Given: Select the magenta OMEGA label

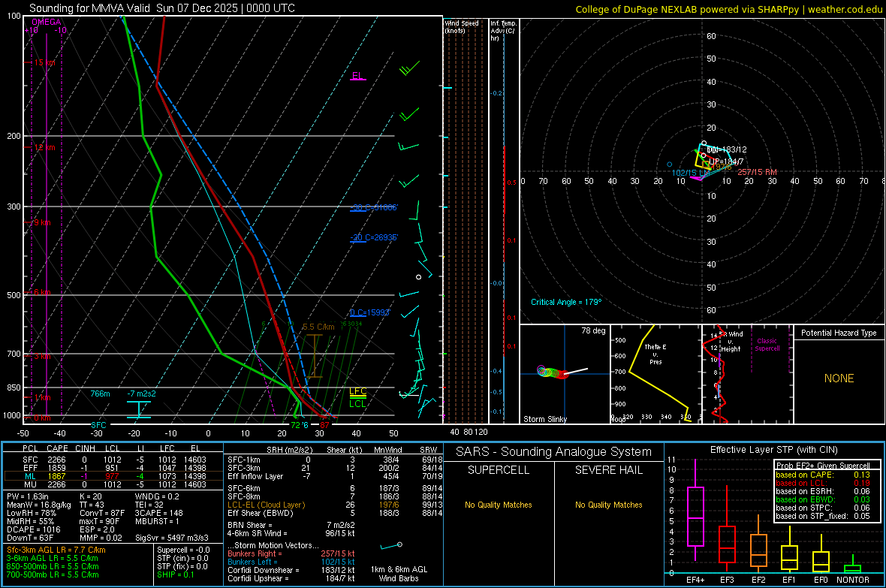Looking at the screenshot, I should (46, 22).
